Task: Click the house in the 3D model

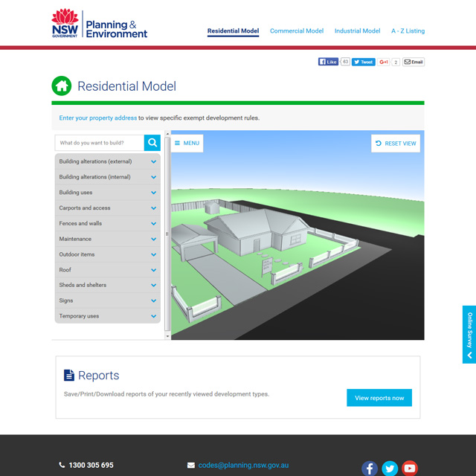Action: (x=258, y=231)
